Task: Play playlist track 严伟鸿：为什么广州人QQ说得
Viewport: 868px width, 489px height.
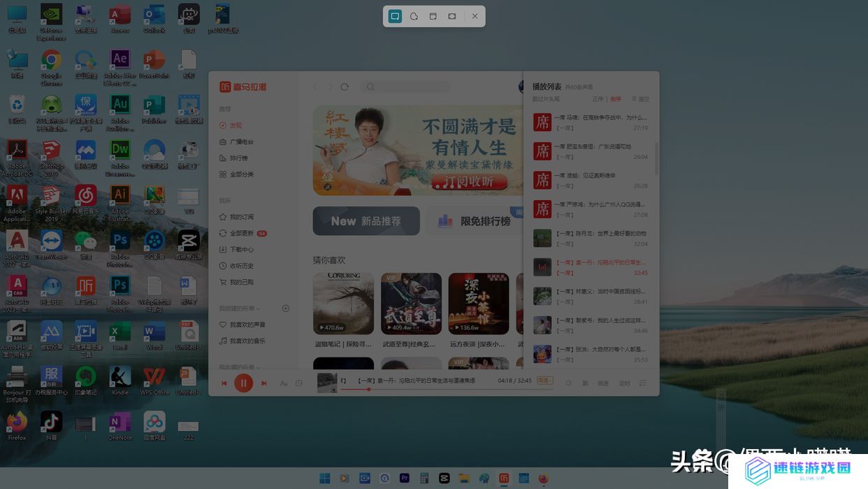Action: tap(591, 209)
